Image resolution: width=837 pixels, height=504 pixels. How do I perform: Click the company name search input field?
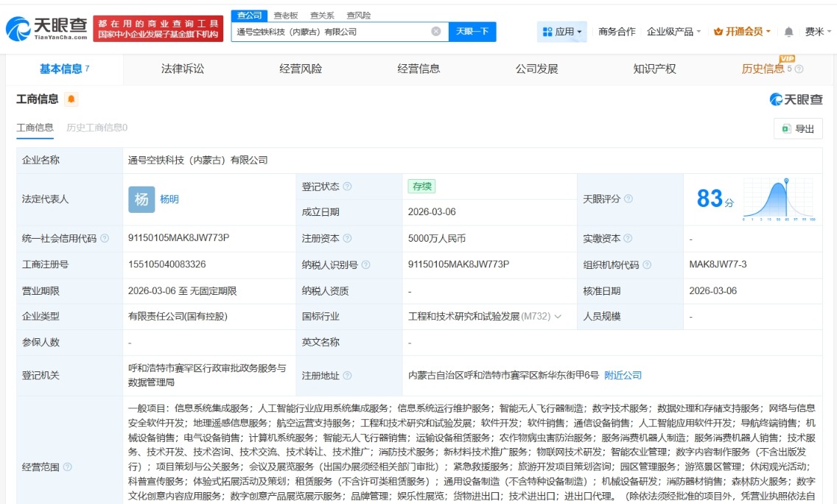point(332,32)
